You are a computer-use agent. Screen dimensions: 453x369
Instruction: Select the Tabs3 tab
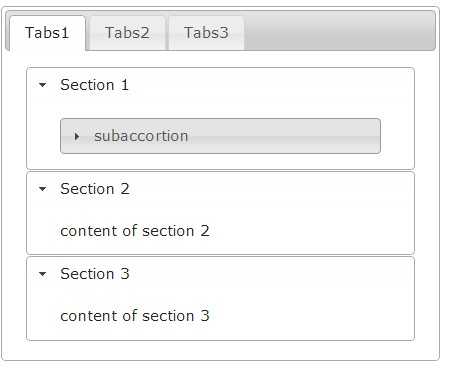(x=206, y=33)
